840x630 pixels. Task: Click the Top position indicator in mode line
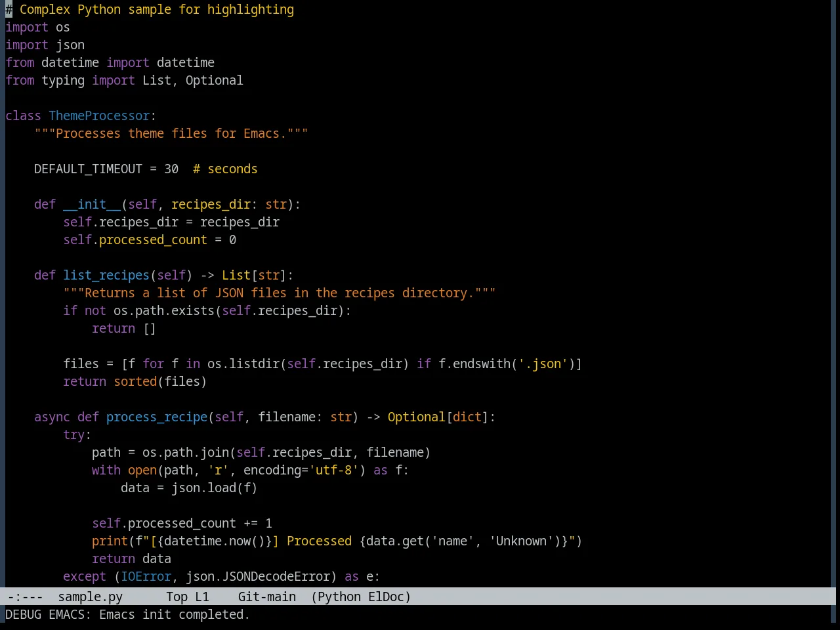tap(177, 597)
